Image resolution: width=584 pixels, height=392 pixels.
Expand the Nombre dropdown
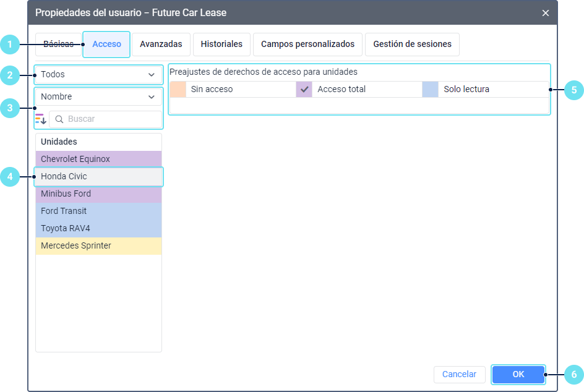[98, 96]
